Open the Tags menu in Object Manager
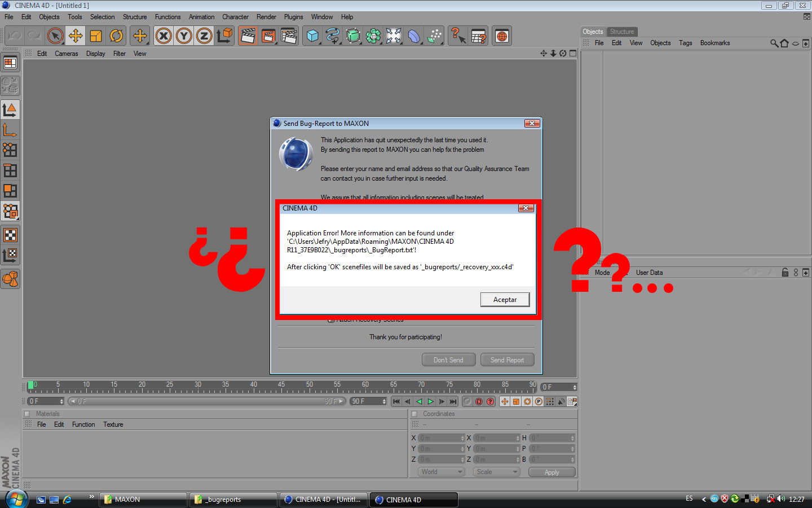Viewport: 812px width, 508px height. [x=685, y=43]
